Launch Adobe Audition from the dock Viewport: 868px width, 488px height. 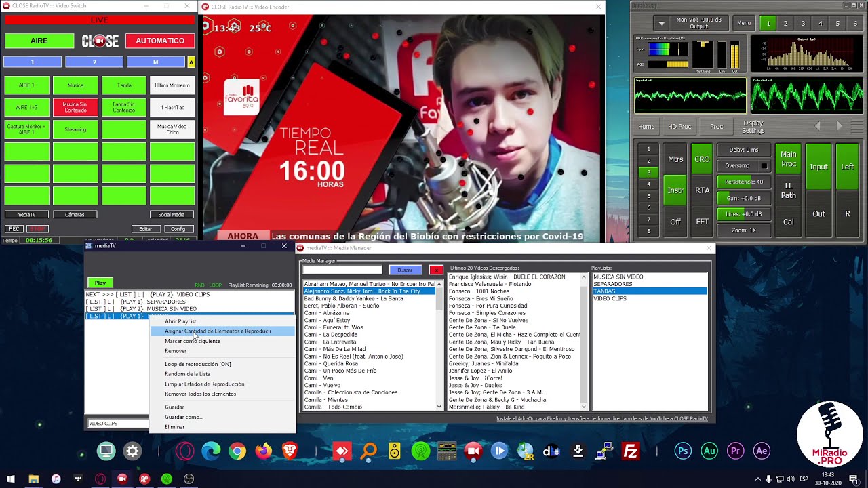(x=709, y=451)
